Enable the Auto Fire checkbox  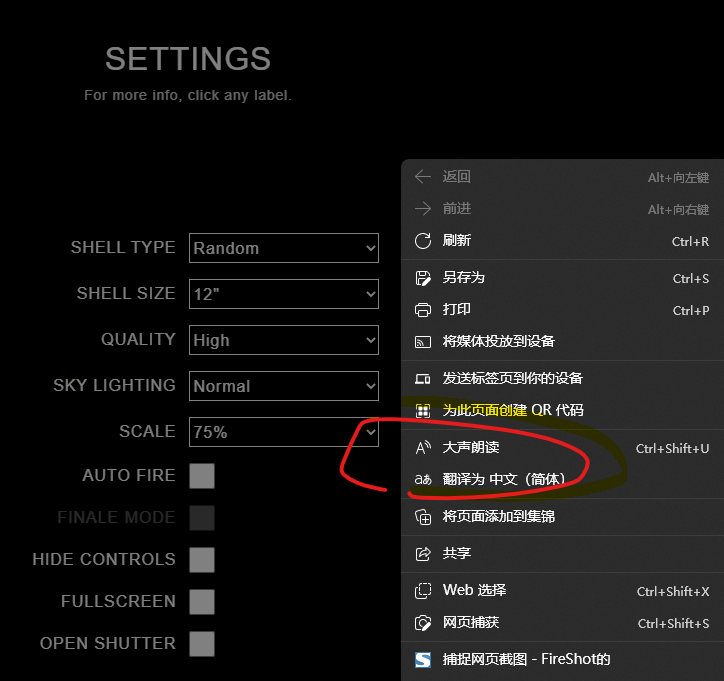[202, 476]
